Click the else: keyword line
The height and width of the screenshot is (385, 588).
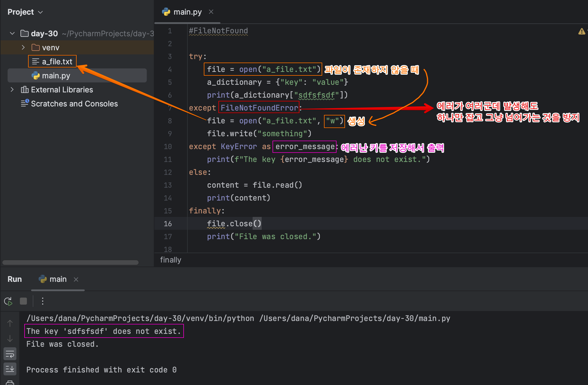pos(200,172)
